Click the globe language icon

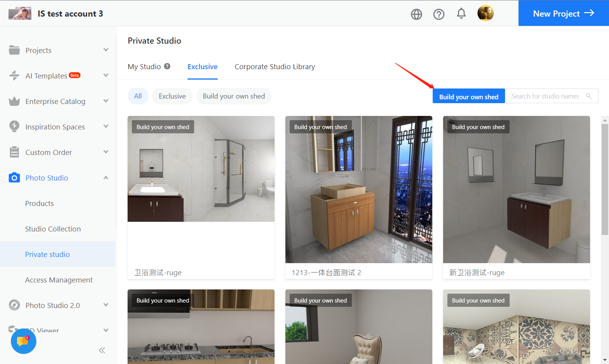(x=416, y=14)
